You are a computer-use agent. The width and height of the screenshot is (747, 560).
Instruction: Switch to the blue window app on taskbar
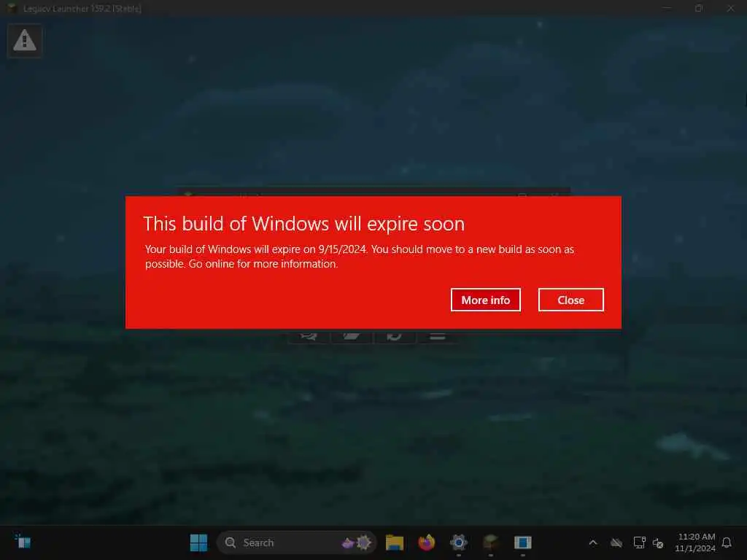tap(522, 542)
